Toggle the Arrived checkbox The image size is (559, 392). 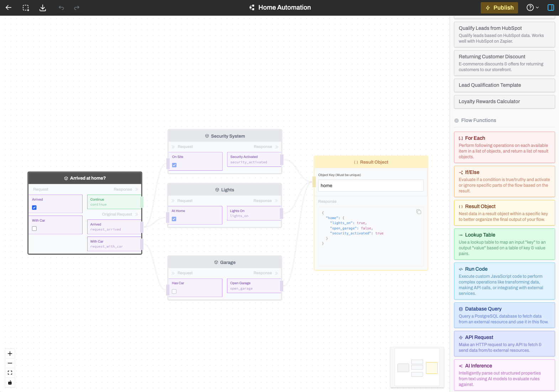[x=34, y=208]
